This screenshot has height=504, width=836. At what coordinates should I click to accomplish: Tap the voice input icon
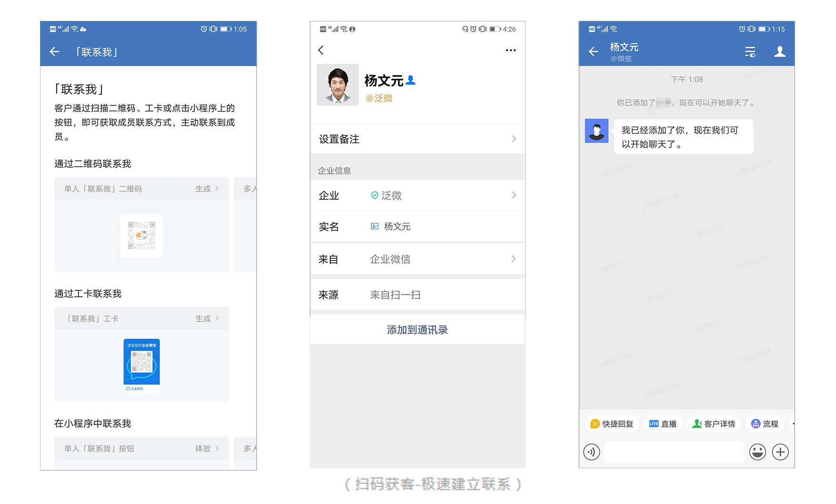click(591, 452)
